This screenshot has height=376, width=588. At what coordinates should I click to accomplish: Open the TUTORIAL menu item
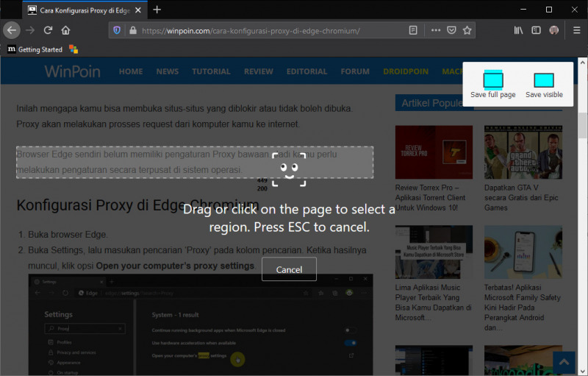point(211,71)
